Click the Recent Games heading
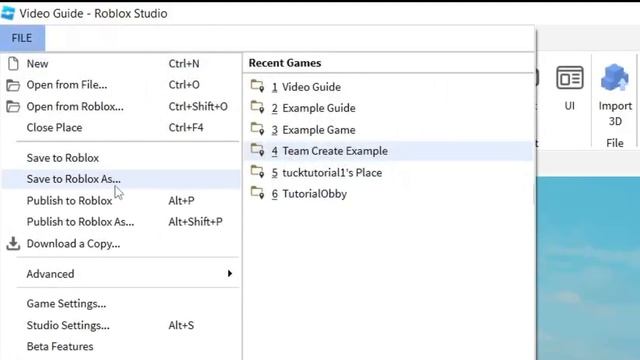This screenshot has width=640, height=360. pyautogui.click(x=285, y=63)
